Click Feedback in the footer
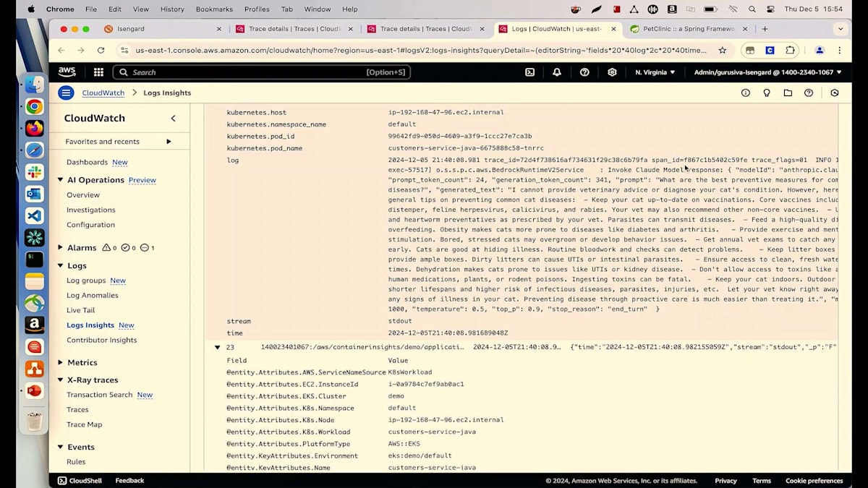The width and height of the screenshot is (868, 488). click(129, 481)
